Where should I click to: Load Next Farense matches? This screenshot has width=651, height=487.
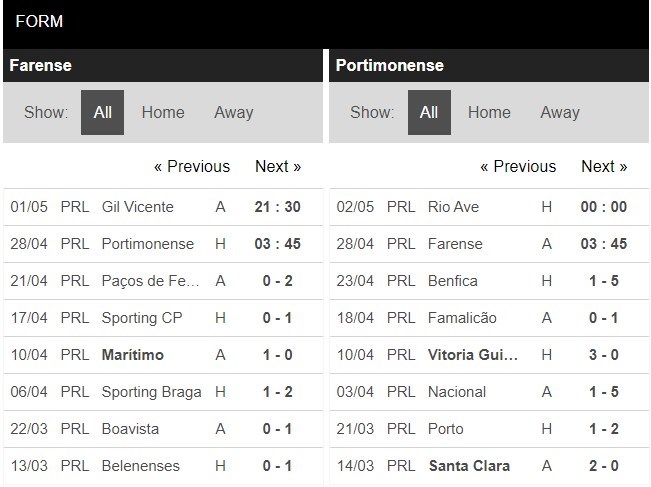pos(278,166)
